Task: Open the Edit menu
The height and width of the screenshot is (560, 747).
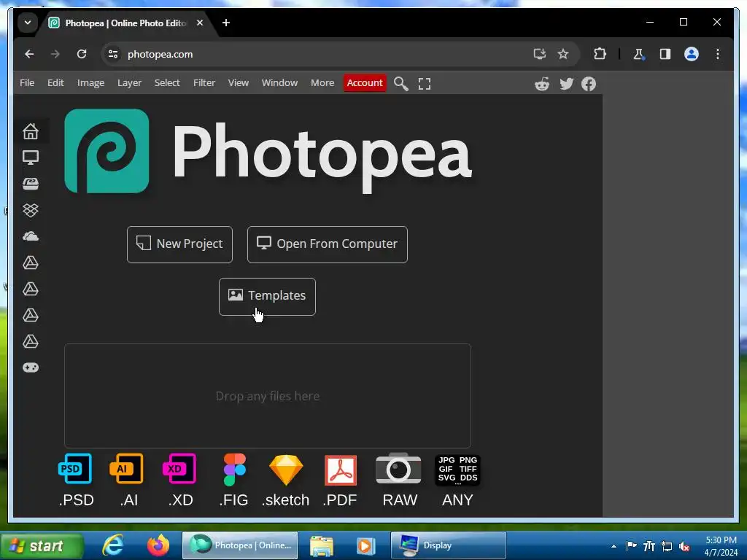Action: tap(55, 83)
